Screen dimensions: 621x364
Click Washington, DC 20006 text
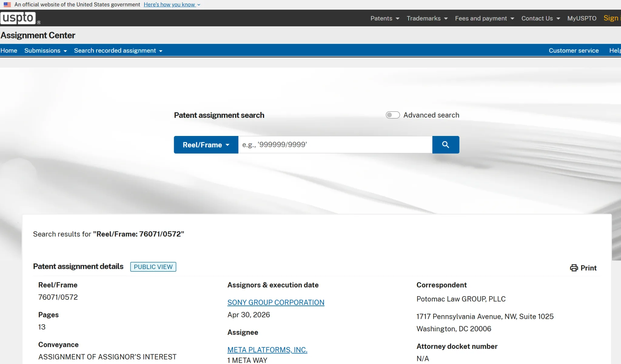454,329
